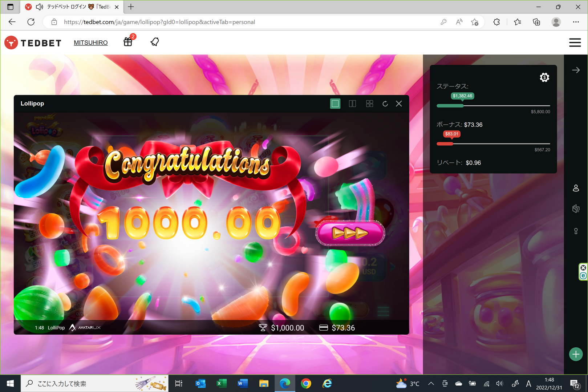Toggle IME input mode A

528,383
